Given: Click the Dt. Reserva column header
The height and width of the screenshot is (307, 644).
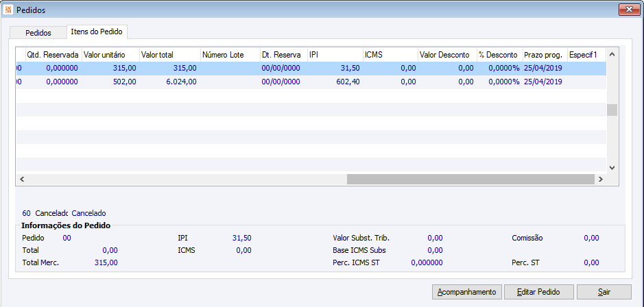Looking at the screenshot, I should (x=283, y=55).
